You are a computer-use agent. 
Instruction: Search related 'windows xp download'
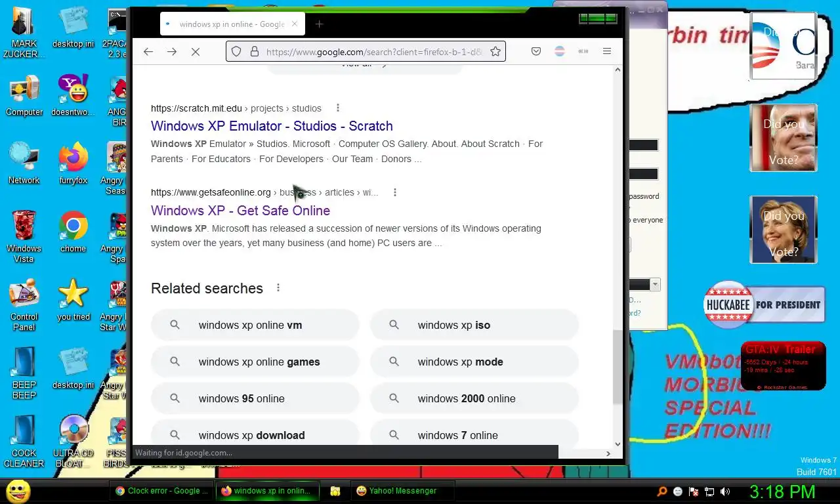[x=255, y=434]
